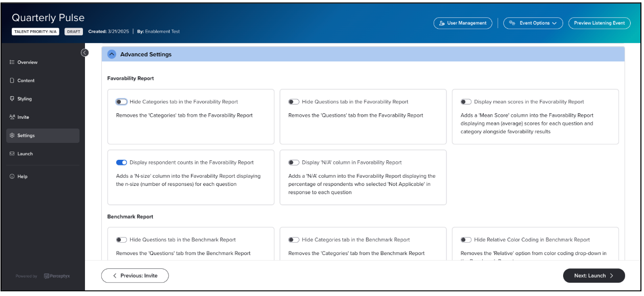The image size is (644, 296).
Task: Click the user icon in User Management button
Action: click(442, 23)
